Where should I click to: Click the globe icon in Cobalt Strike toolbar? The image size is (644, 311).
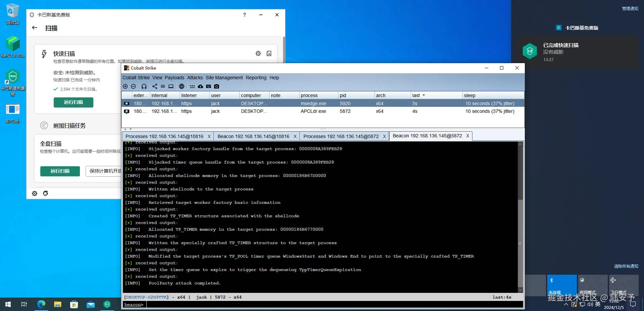(182, 86)
